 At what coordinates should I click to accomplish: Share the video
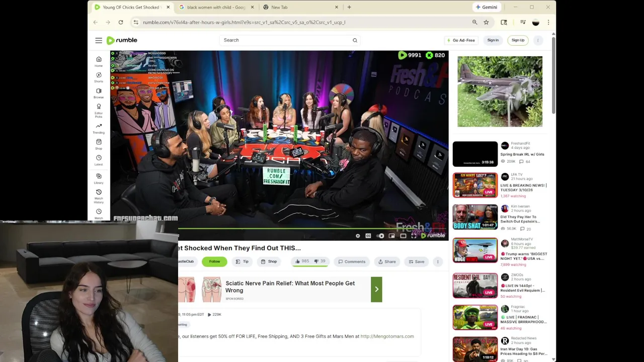pos(387,261)
